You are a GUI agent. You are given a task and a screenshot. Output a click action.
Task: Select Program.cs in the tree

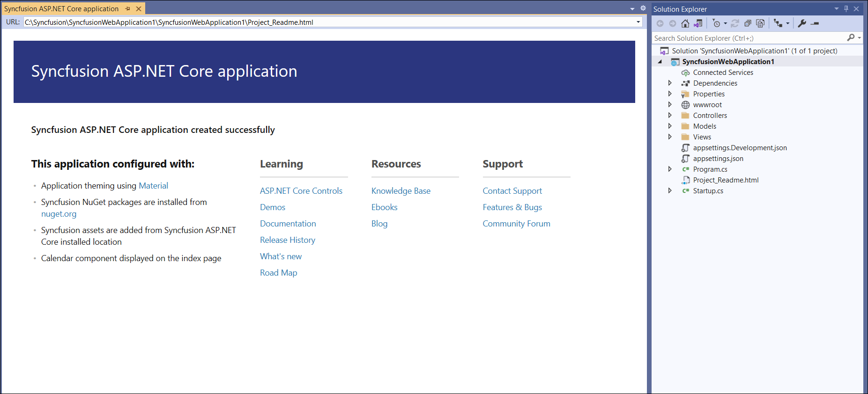[x=710, y=169]
